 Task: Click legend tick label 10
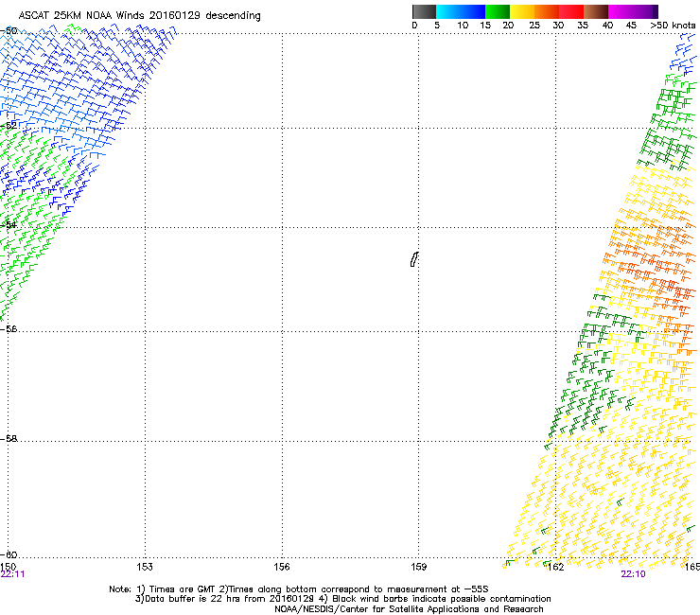coord(463,26)
